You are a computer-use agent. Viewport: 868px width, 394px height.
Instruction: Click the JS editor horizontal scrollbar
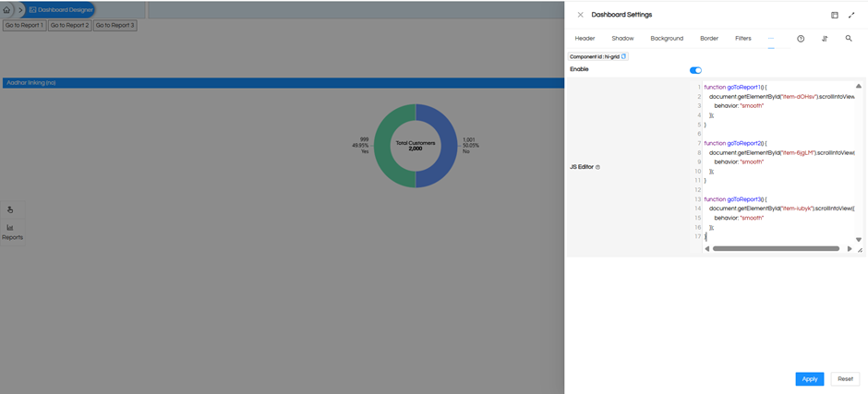776,248
